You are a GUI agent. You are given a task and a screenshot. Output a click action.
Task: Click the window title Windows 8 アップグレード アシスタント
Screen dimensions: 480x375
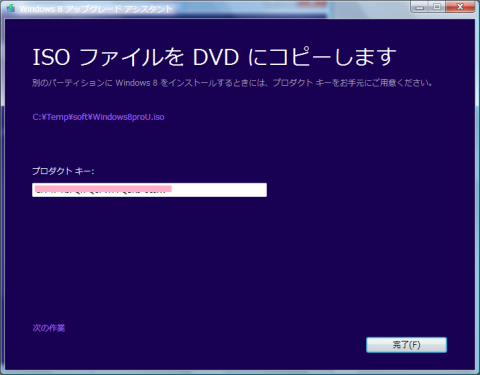[96, 9]
